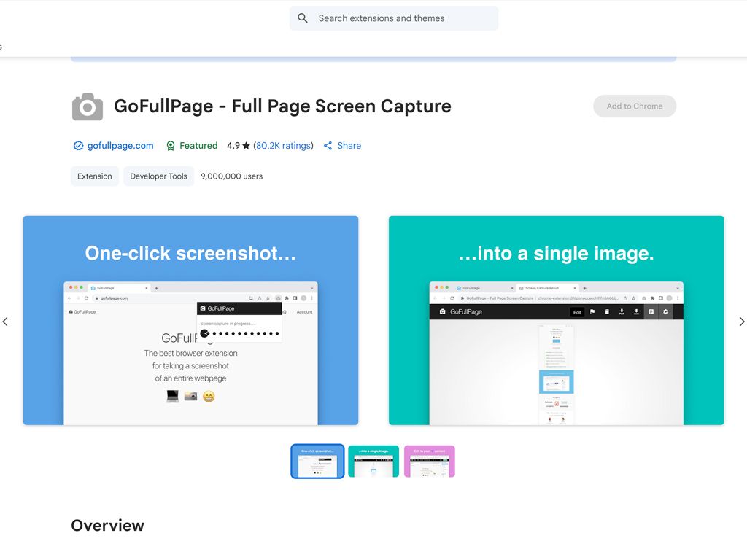Go to next screenshot with right arrow
This screenshot has width=747, height=560.
tap(741, 322)
